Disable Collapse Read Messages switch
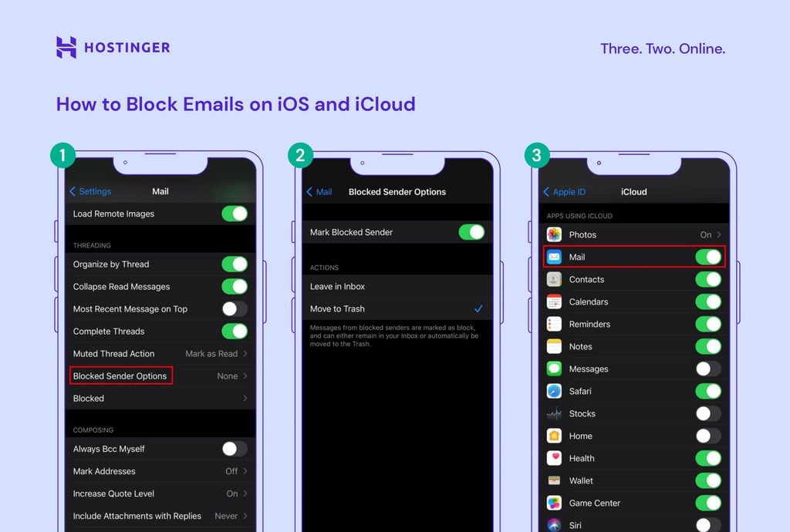 pos(235,286)
